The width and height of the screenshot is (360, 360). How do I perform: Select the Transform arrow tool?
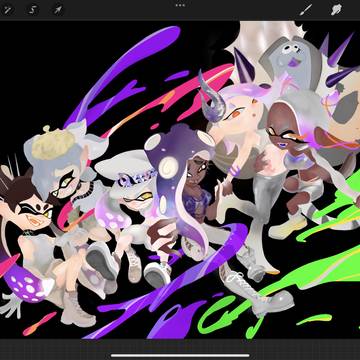click(58, 10)
